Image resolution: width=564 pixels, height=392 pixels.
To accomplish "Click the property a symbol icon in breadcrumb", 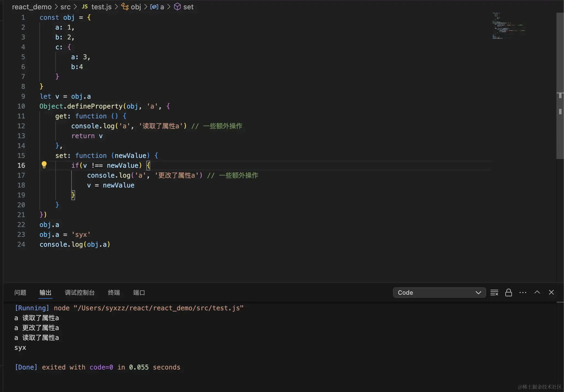I will coord(154,7).
